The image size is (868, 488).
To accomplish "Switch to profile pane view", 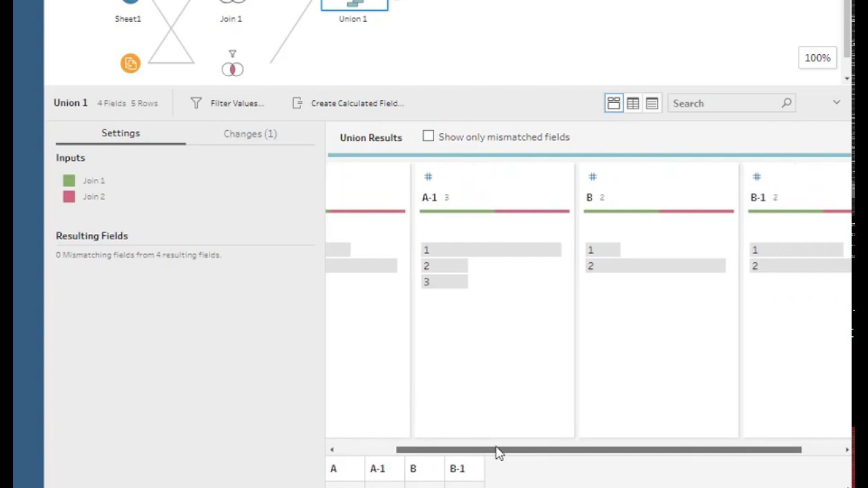I will click(x=614, y=103).
